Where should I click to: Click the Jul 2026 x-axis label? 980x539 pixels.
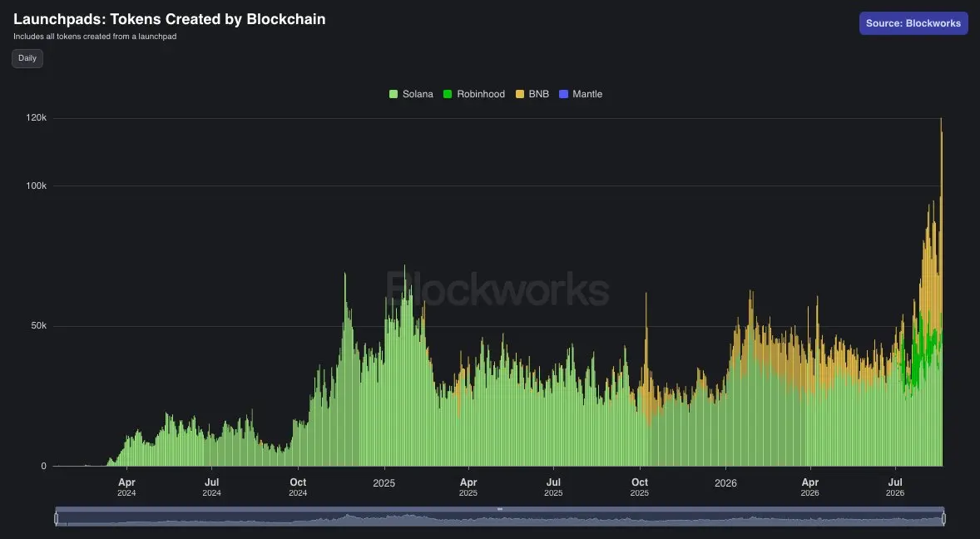click(x=895, y=487)
